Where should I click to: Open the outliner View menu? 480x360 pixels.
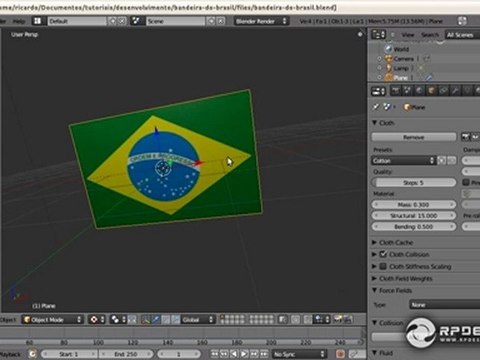(x=408, y=35)
